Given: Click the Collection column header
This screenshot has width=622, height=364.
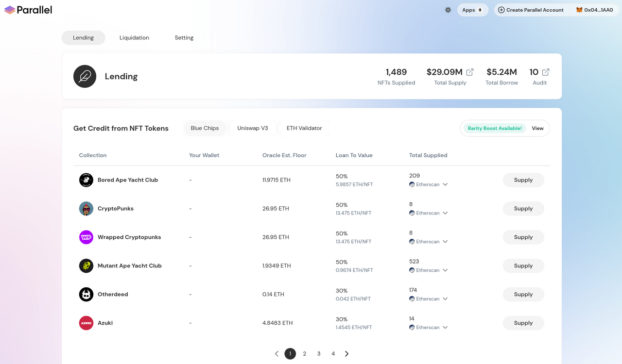Looking at the screenshot, I should pyautogui.click(x=93, y=155).
